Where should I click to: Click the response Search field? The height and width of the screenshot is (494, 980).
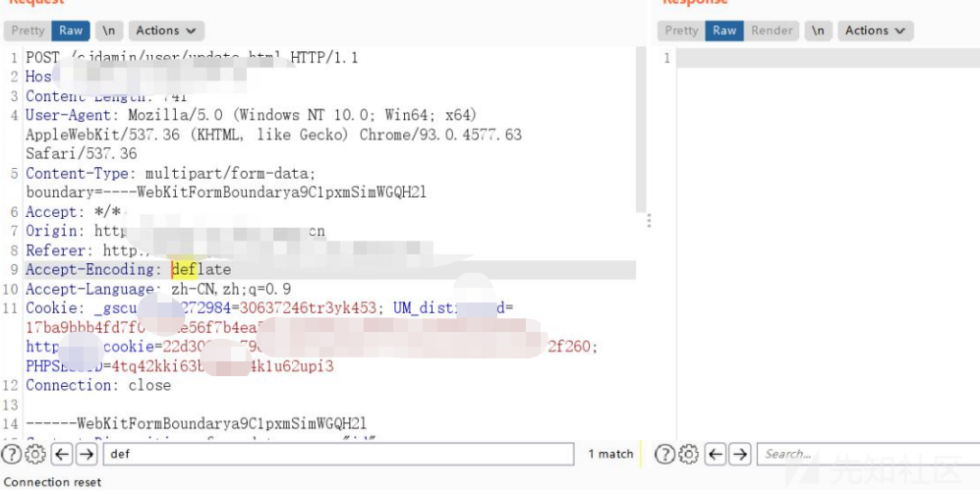[869, 454]
